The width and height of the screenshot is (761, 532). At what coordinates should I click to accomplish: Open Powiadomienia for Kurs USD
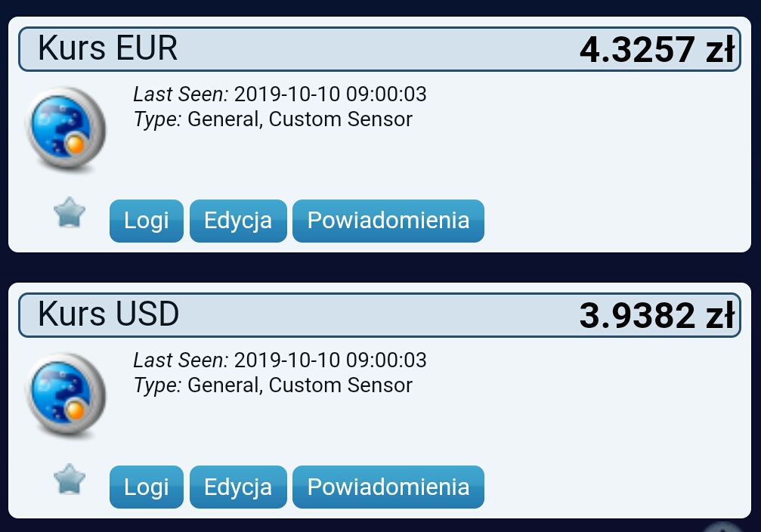pos(388,487)
